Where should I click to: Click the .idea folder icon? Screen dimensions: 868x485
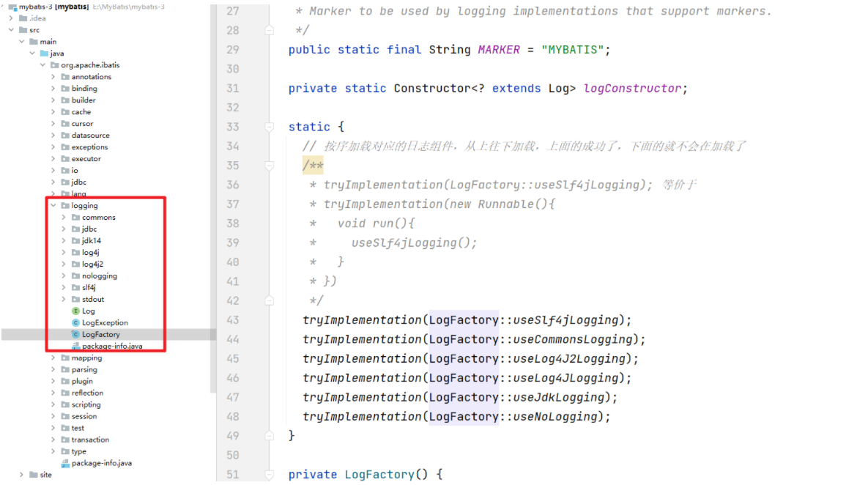click(23, 18)
